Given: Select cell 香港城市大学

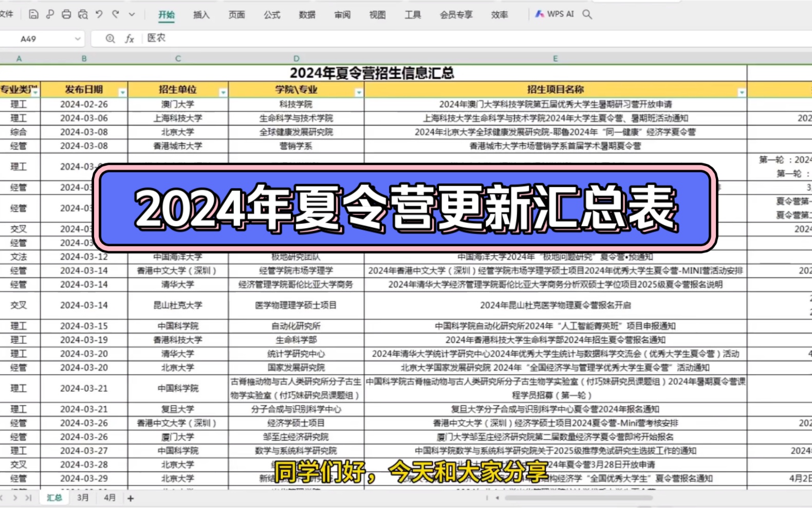Looking at the screenshot, I should tap(178, 146).
